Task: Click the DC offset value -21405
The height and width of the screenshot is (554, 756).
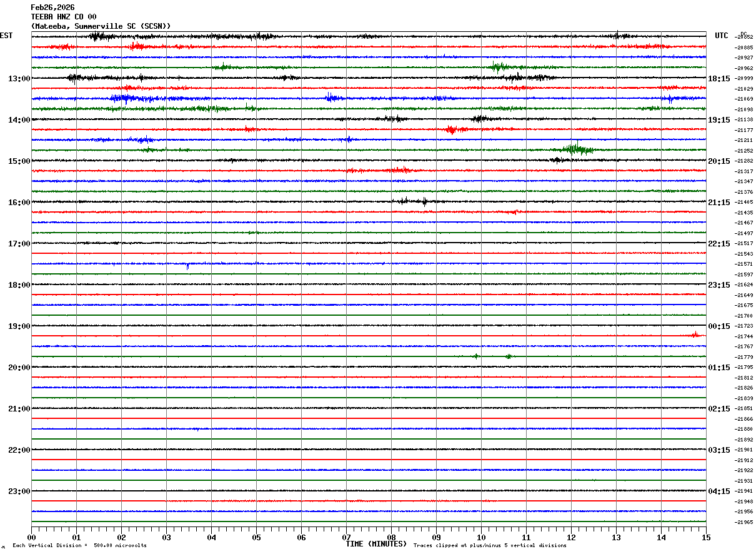Action: tap(744, 203)
